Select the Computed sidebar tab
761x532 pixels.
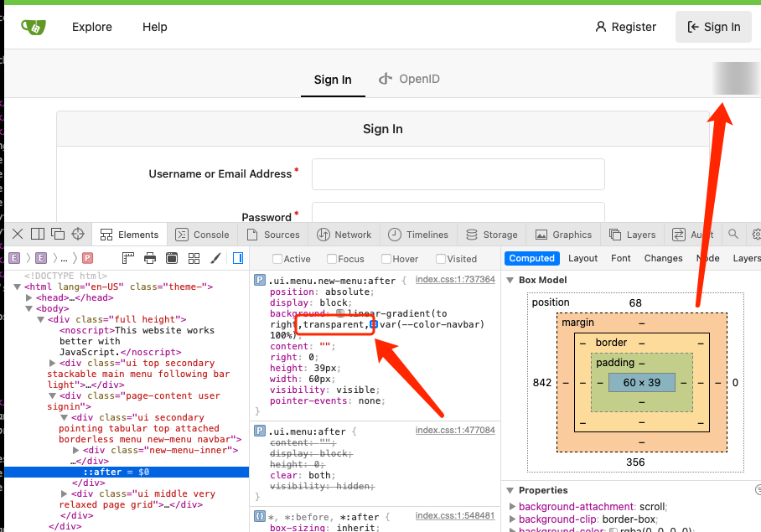pos(532,259)
